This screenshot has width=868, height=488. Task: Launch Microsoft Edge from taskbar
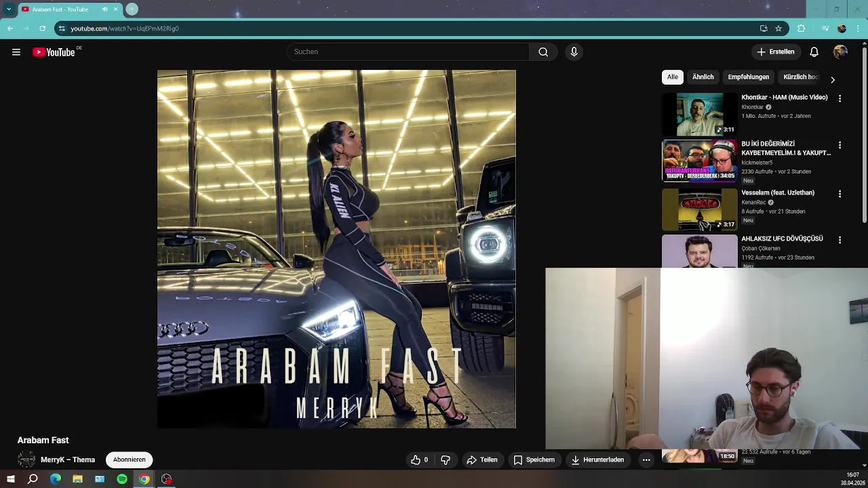[56, 479]
